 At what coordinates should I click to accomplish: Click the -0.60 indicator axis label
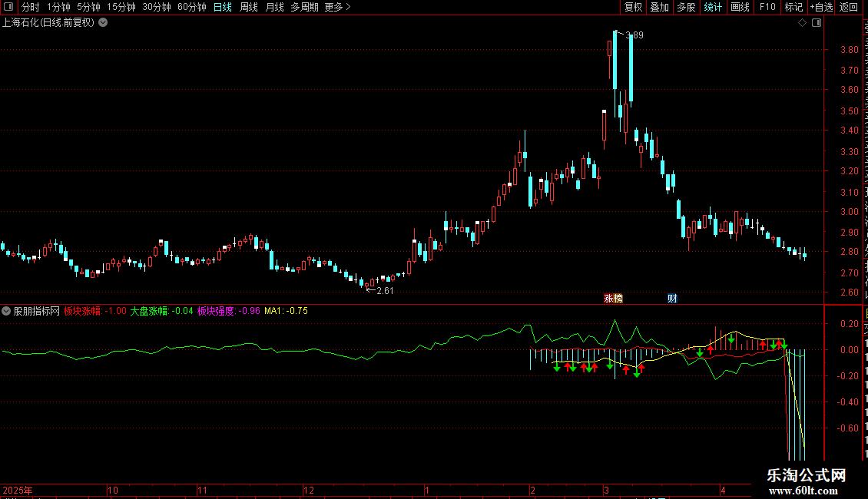click(x=847, y=428)
